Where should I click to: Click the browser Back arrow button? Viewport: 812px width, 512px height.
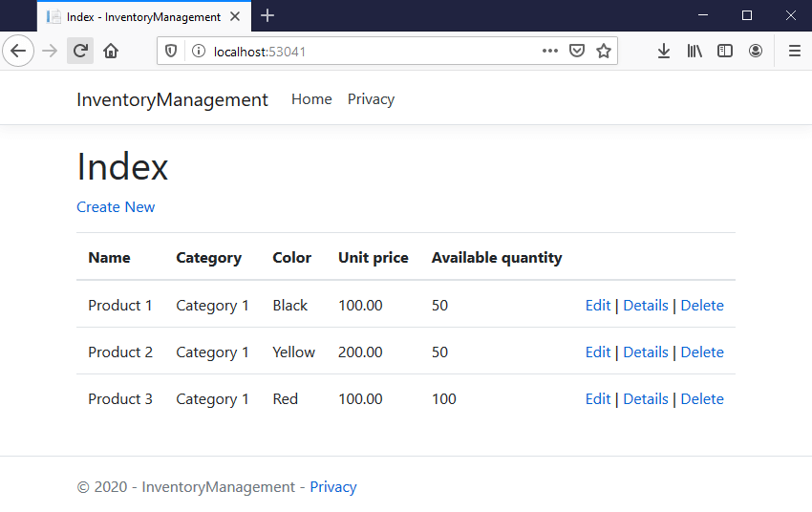tap(18, 51)
